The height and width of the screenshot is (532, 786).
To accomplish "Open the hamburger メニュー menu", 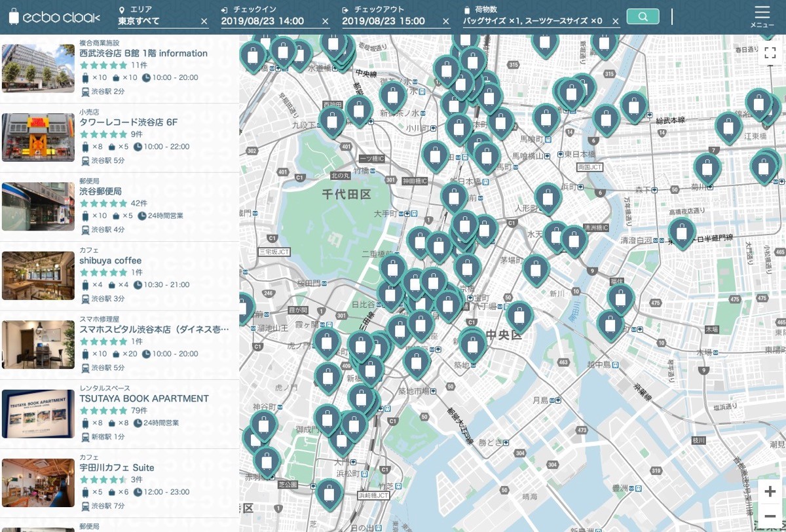I will (x=762, y=16).
